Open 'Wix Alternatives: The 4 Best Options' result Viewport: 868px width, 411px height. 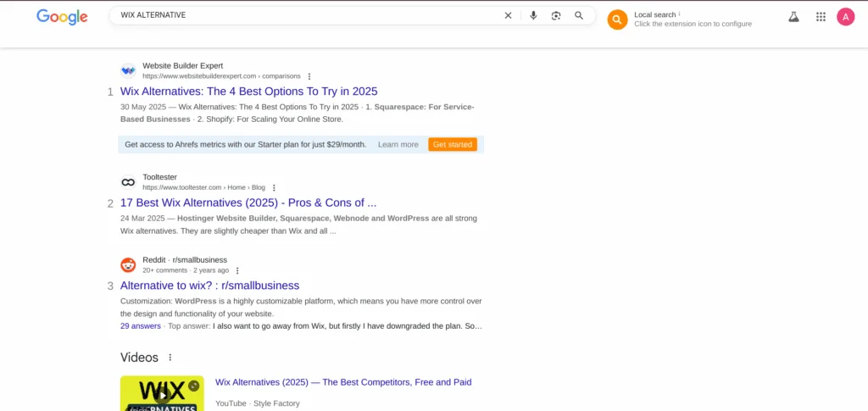click(248, 92)
